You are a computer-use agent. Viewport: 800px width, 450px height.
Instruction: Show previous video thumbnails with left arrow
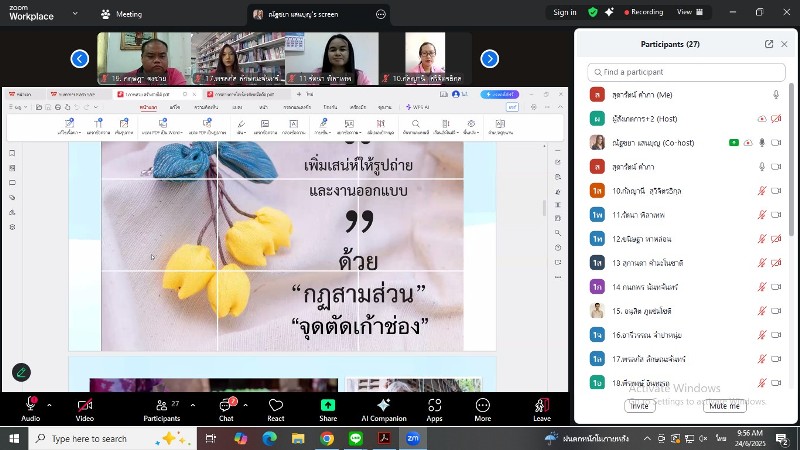pyautogui.click(x=80, y=59)
